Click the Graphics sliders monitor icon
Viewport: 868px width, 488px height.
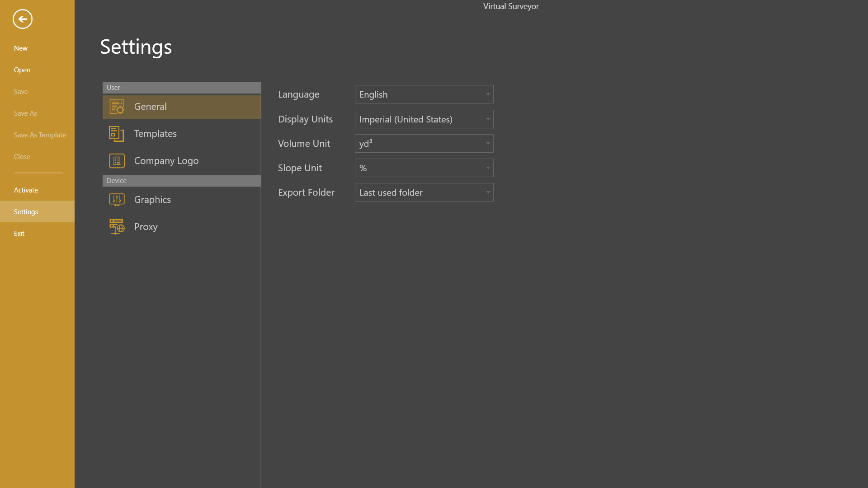117,200
